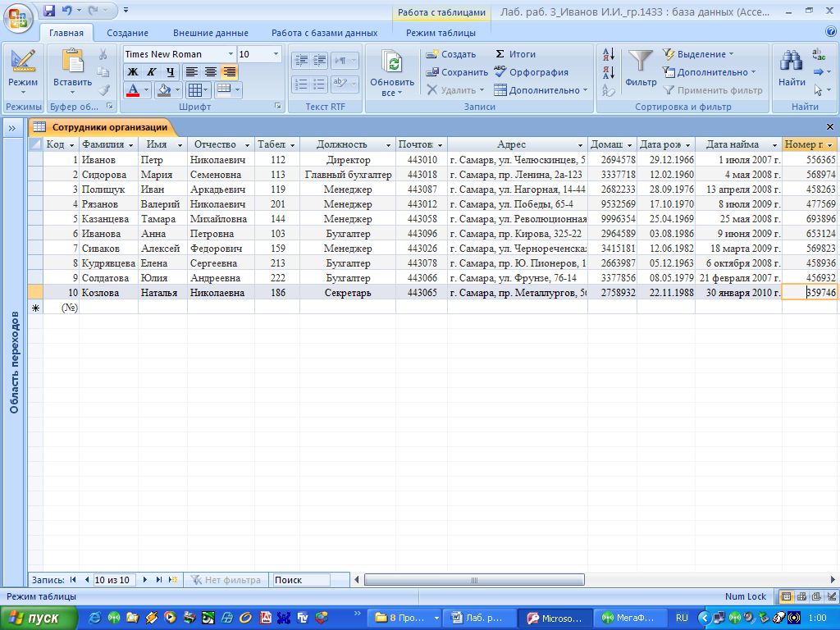The width and height of the screenshot is (840, 630).
Task: Go to last record button
Action: [x=158, y=580]
